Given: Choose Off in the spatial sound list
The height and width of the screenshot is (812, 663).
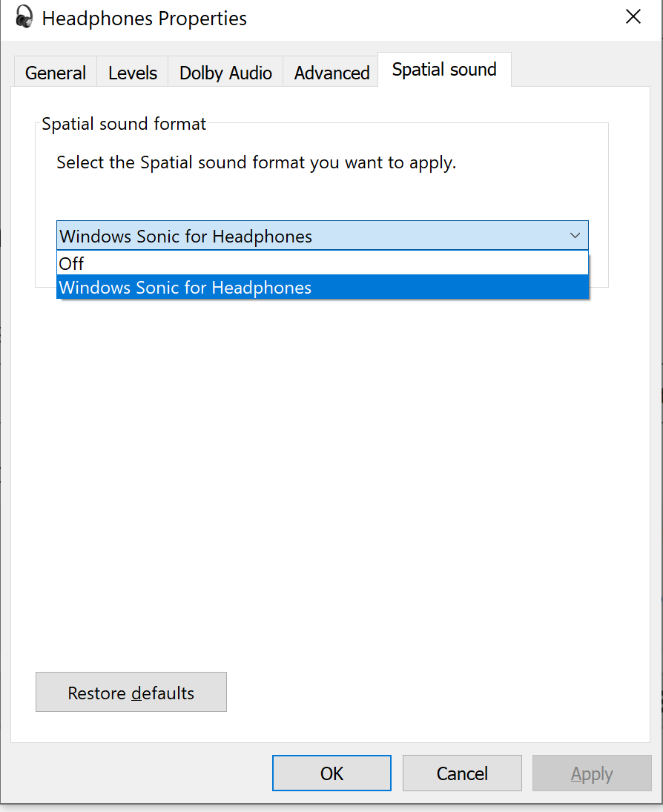Looking at the screenshot, I should (322, 263).
